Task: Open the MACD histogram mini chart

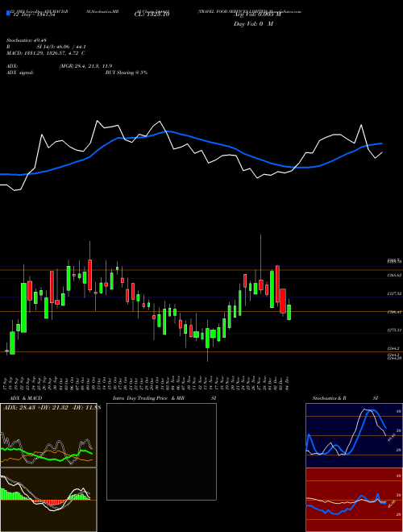Action: click(48, 500)
